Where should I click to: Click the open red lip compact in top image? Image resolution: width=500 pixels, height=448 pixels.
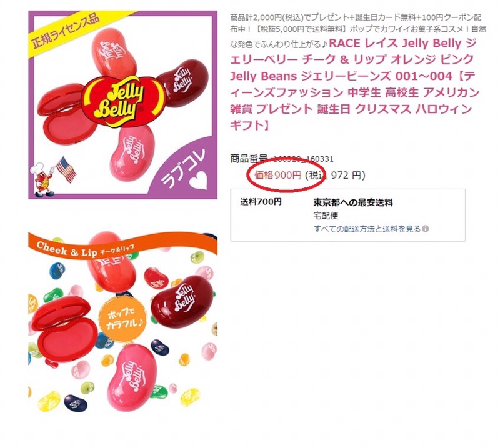(66, 113)
